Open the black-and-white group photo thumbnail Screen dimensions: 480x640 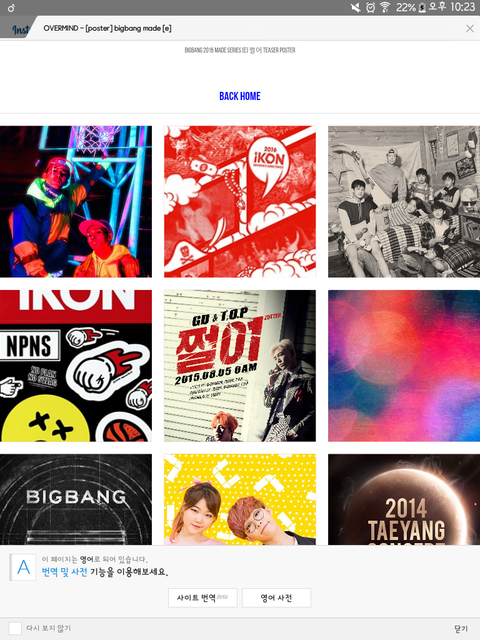404,202
